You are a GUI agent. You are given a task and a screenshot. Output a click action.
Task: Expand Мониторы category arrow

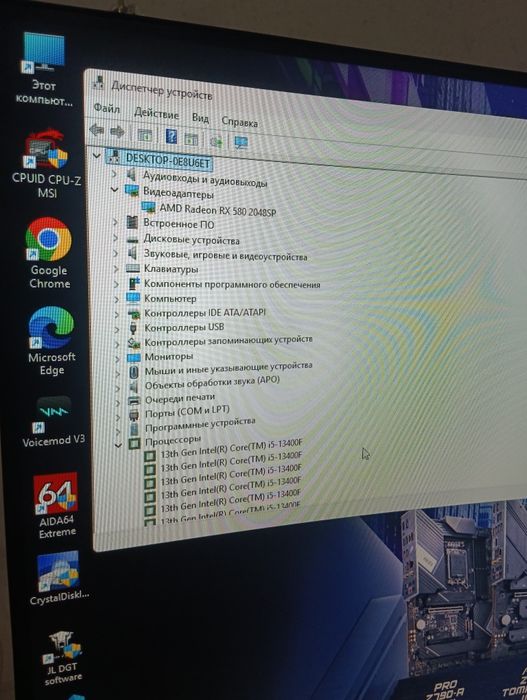pyautogui.click(x=117, y=358)
